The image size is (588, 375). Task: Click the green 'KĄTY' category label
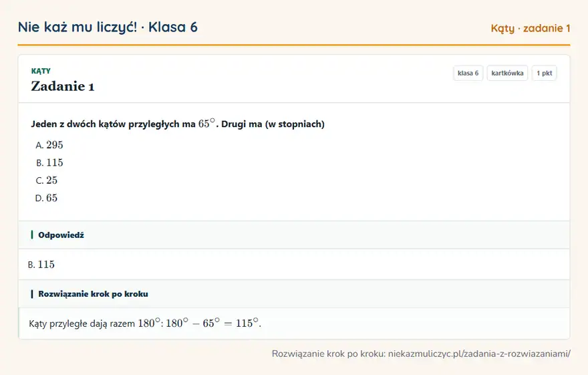click(41, 71)
